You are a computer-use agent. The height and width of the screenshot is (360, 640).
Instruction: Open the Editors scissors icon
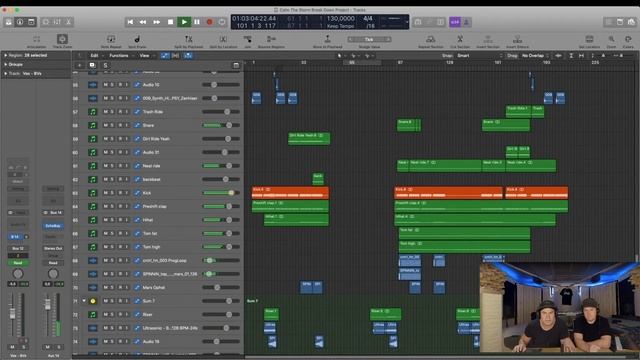(x=68, y=22)
